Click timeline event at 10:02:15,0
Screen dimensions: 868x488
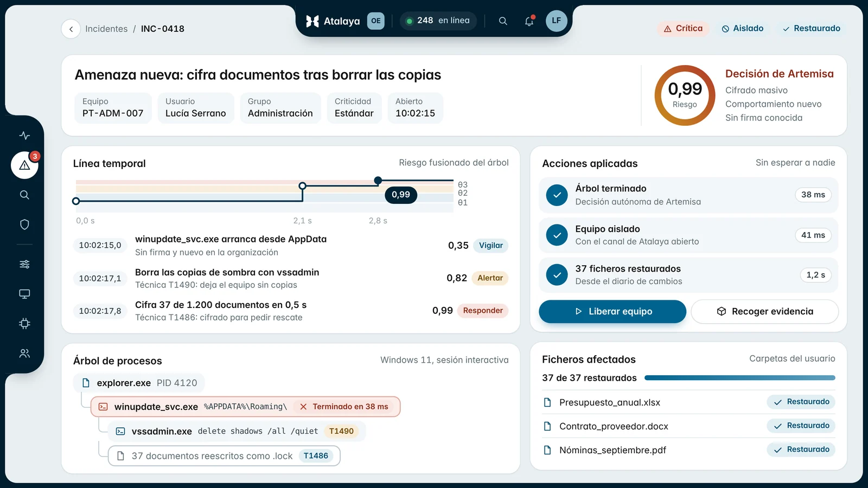click(x=290, y=246)
